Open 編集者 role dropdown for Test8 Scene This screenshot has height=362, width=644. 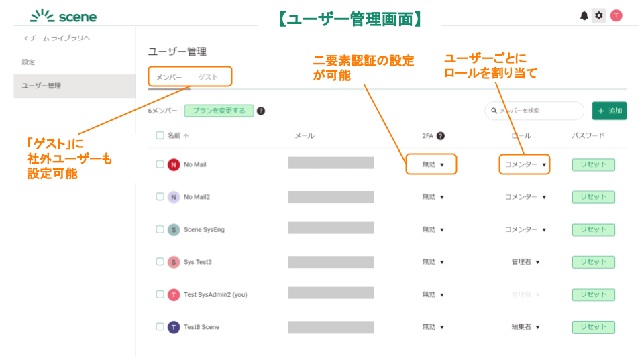[x=525, y=327]
